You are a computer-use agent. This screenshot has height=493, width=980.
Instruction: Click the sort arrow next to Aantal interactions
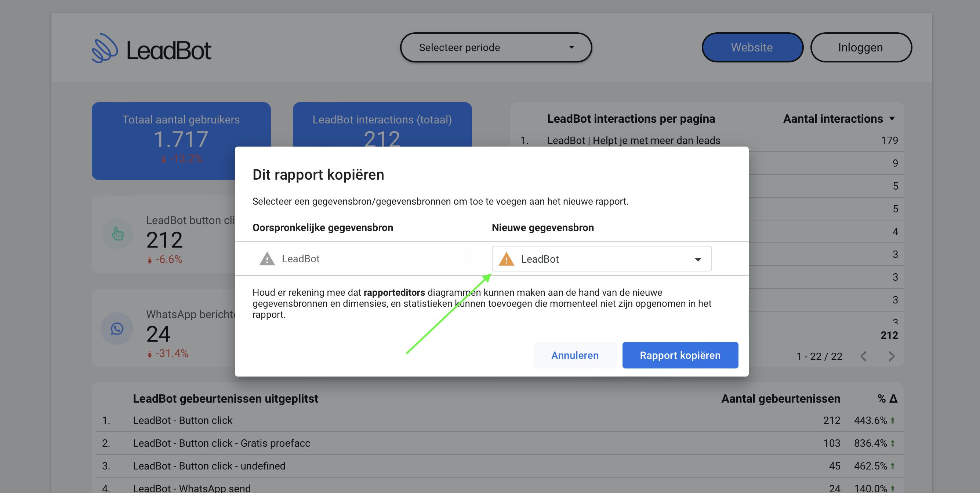892,119
